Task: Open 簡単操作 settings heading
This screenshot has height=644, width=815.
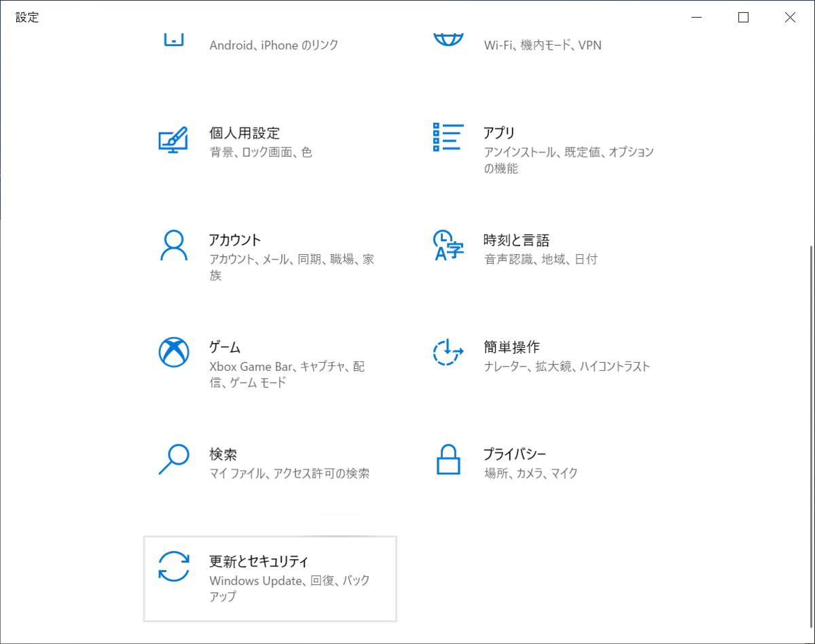Action: point(511,347)
